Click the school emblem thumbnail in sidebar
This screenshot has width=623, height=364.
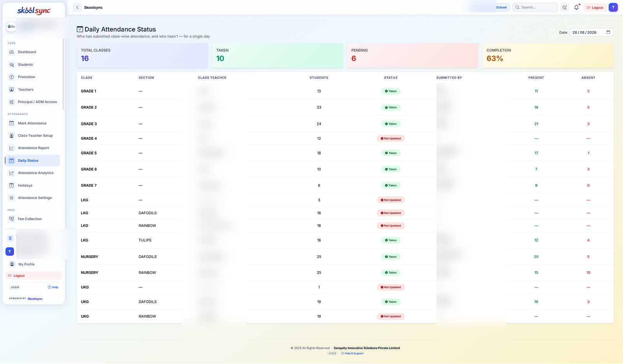coord(11,26)
